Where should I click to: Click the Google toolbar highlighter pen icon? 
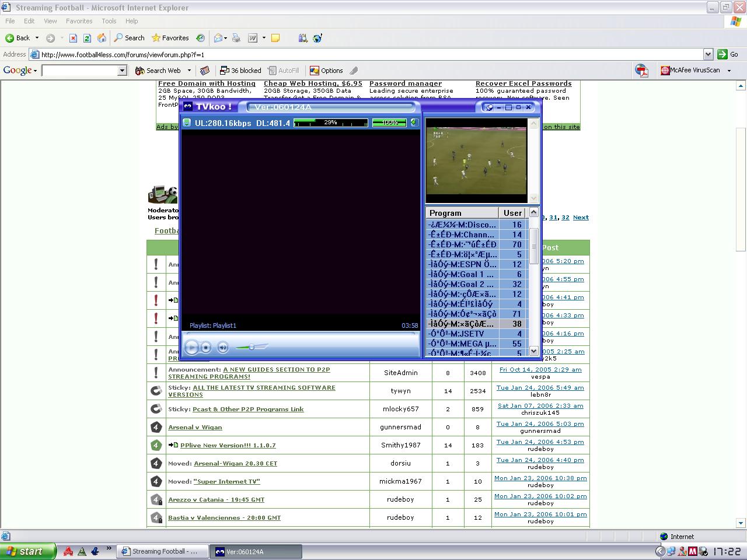coord(354,71)
